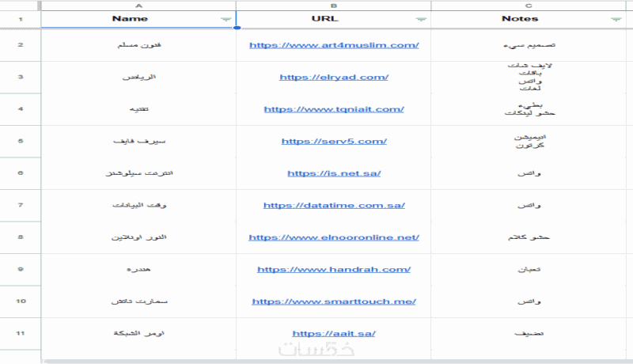Click the horizontal scrollbar at bottom
The image size is (633, 364).
pos(337,362)
